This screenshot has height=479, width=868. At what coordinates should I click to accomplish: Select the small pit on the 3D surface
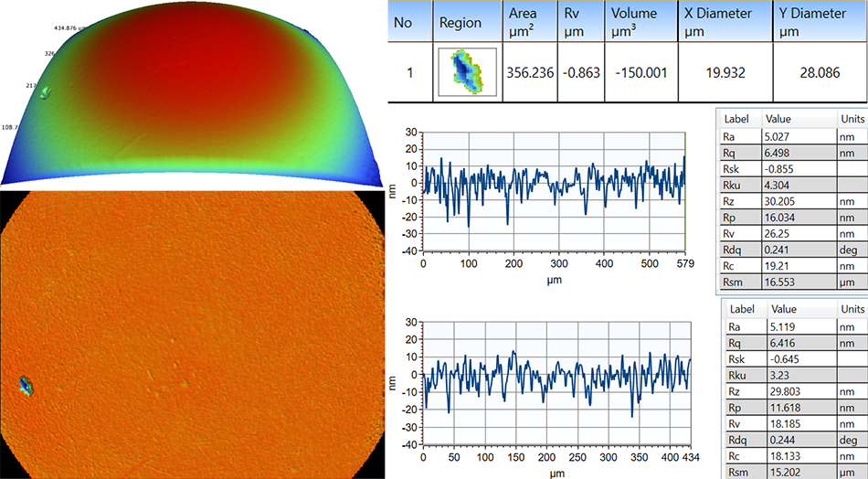(49, 90)
